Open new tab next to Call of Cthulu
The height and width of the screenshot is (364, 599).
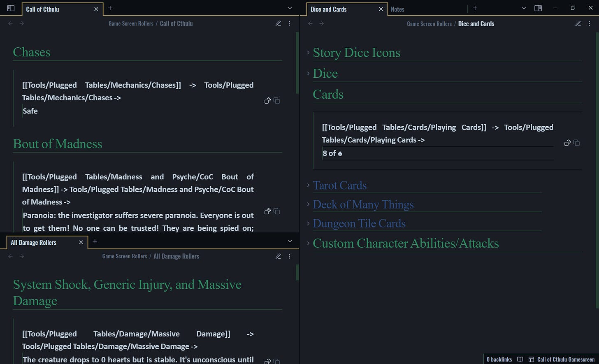[110, 8]
